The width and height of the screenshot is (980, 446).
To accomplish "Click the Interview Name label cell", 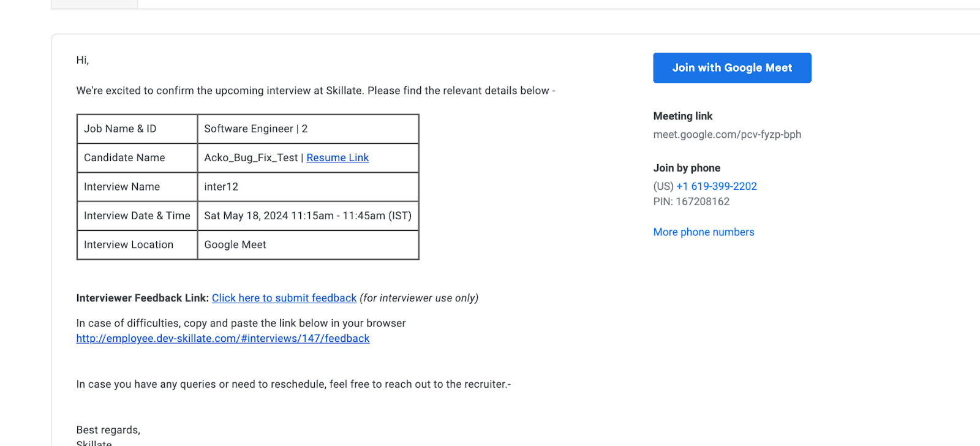I will click(x=137, y=187).
